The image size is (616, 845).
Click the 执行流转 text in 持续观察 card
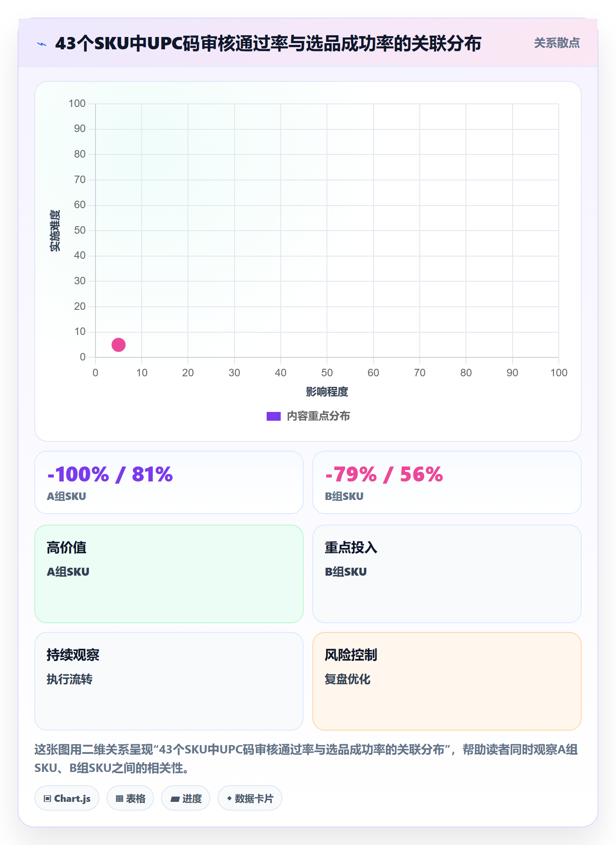click(70, 679)
